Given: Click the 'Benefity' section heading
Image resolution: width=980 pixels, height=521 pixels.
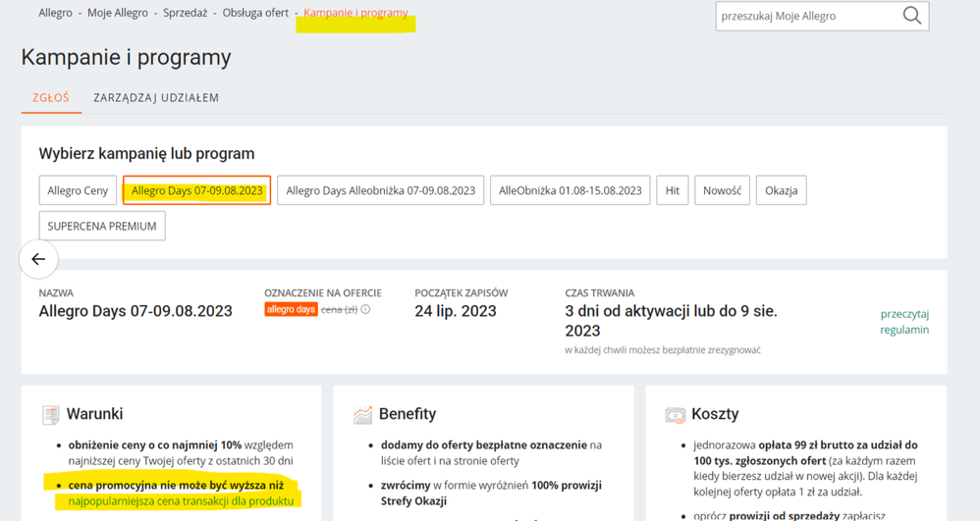Looking at the screenshot, I should (x=408, y=414).
